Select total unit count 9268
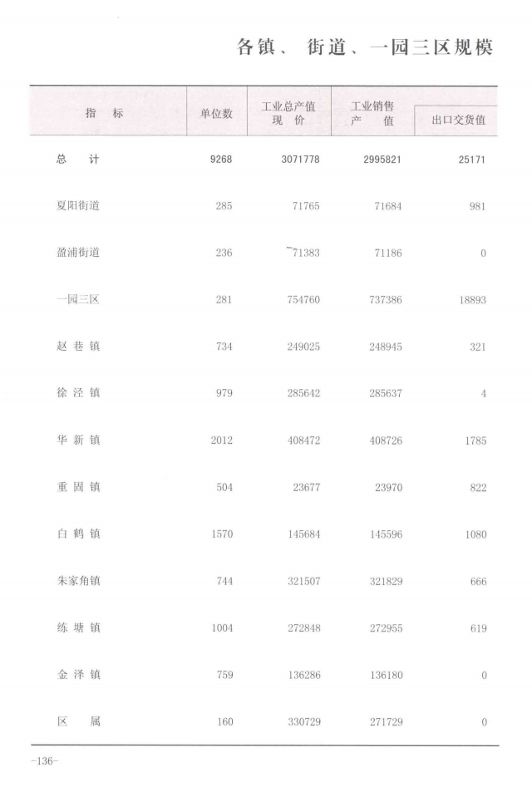The image size is (532, 787). (x=222, y=159)
